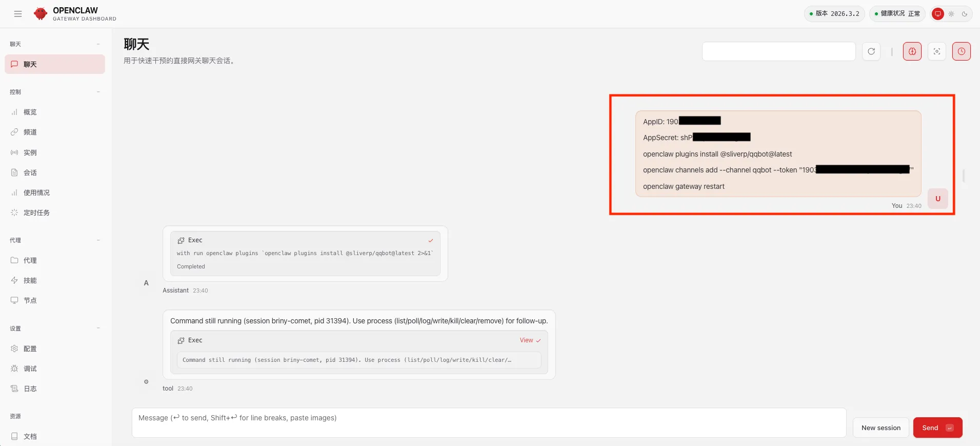Open the session selector dropdown
Viewport: 980px width, 446px height.
779,51
